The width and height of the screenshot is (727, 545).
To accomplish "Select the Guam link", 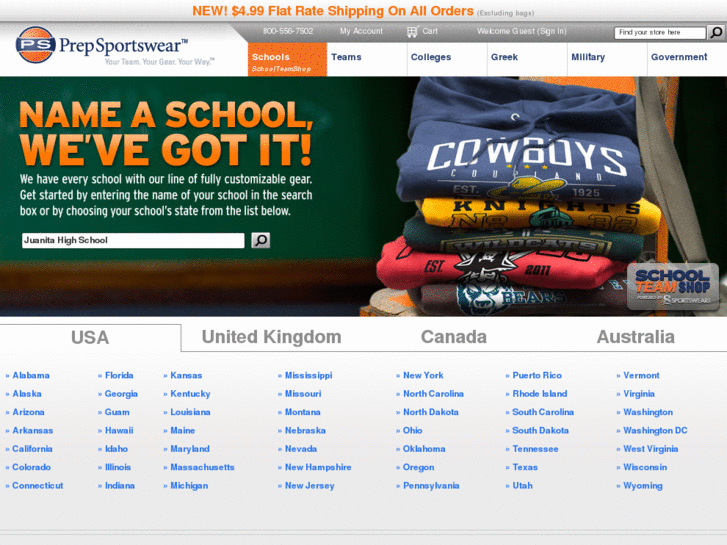I will coord(117,412).
